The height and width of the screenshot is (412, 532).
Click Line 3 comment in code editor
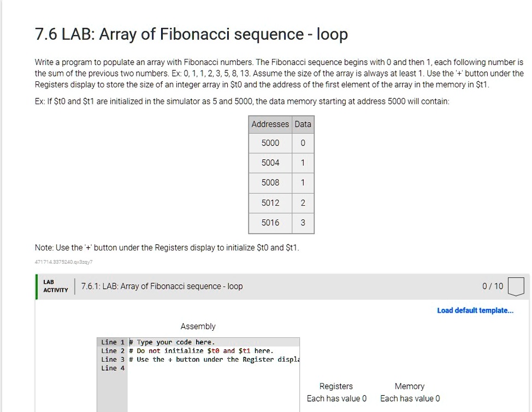pos(214,360)
